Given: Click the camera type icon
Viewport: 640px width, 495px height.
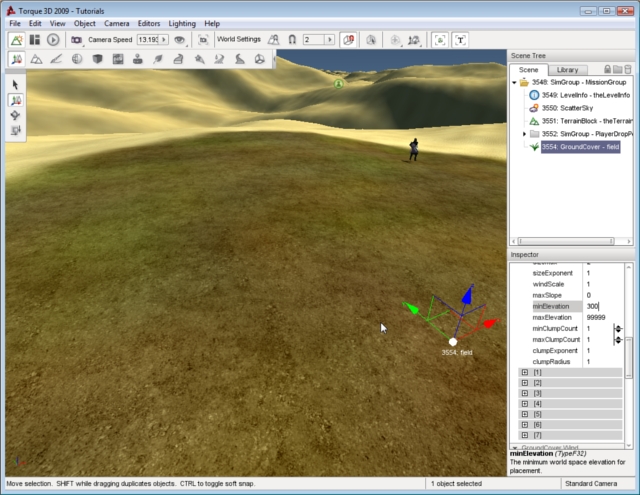Looking at the screenshot, I should click(76, 40).
